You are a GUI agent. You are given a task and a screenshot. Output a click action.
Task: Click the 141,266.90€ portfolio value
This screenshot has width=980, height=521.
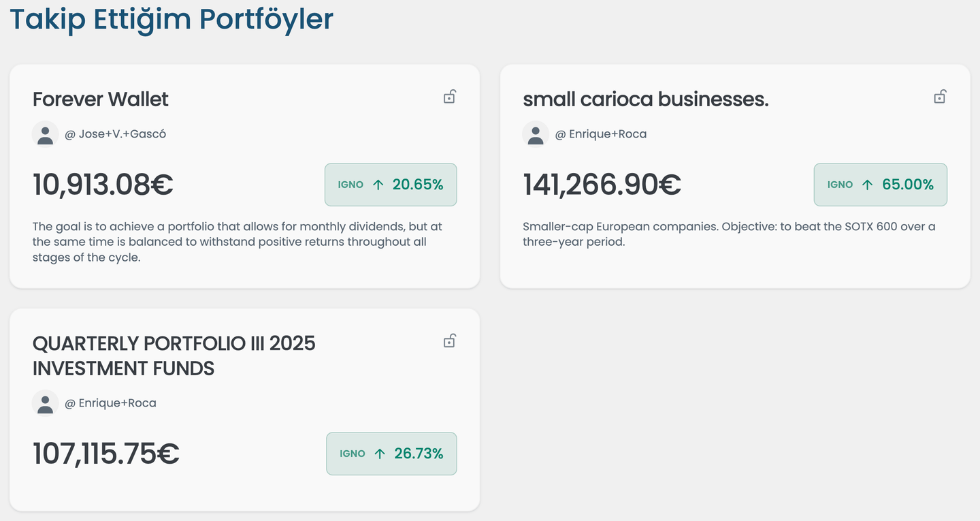(x=602, y=185)
